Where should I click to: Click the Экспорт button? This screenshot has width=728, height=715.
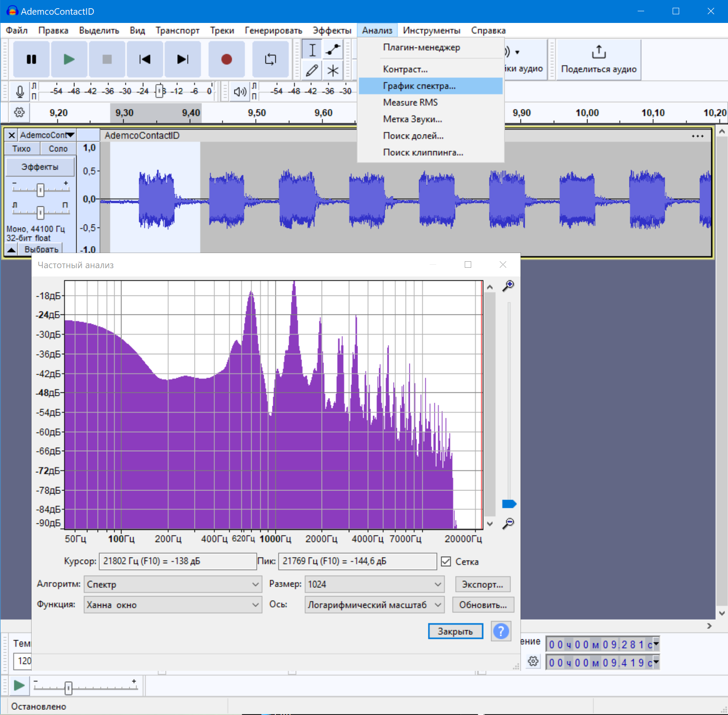482,584
